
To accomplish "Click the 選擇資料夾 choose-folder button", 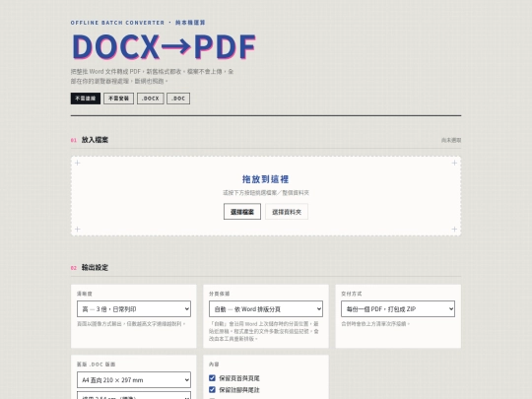I will (x=287, y=212).
